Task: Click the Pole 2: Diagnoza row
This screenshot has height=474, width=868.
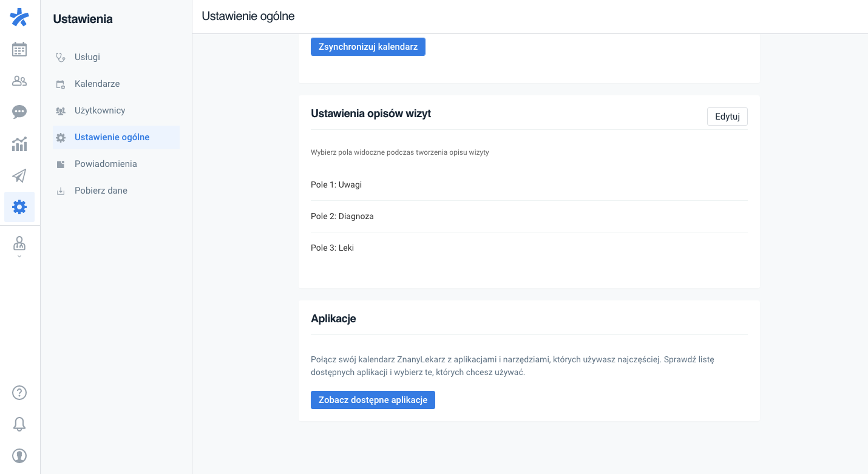Action: point(529,216)
